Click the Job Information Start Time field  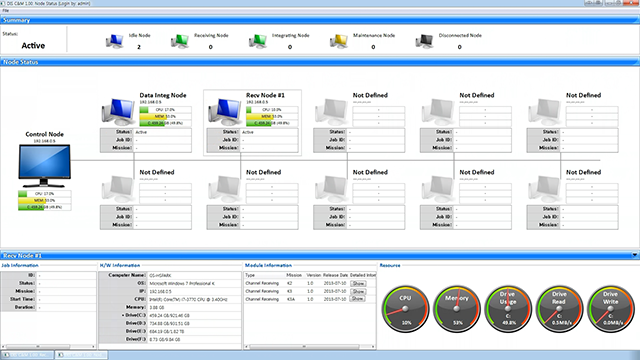[x=66, y=299]
